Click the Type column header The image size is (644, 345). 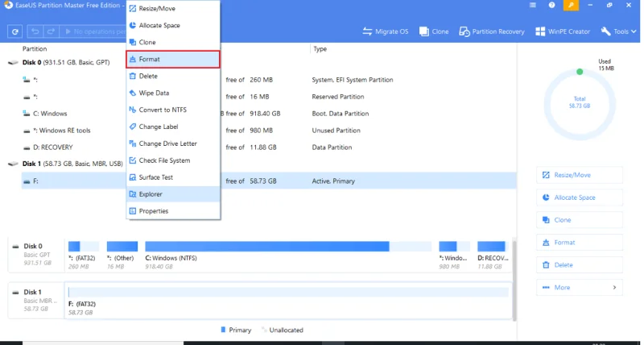320,49
